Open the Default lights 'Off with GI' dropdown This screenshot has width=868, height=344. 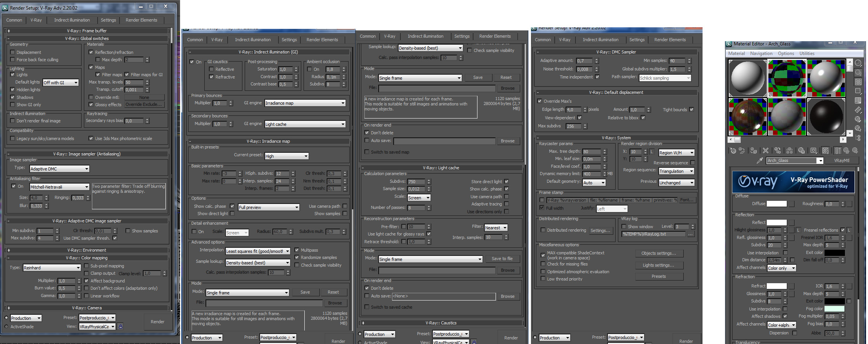click(61, 82)
